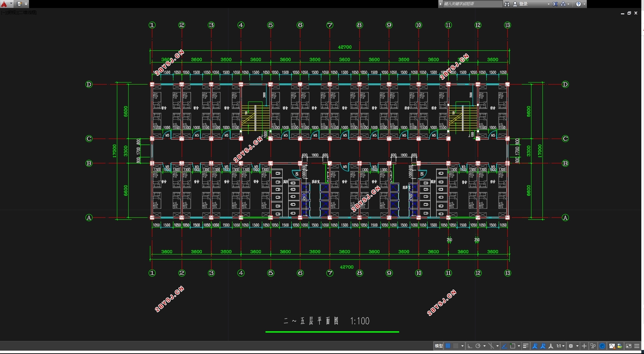Click axis bubble D on left side
Viewport: 644px width, 354px height.
pyautogui.click(x=89, y=84)
